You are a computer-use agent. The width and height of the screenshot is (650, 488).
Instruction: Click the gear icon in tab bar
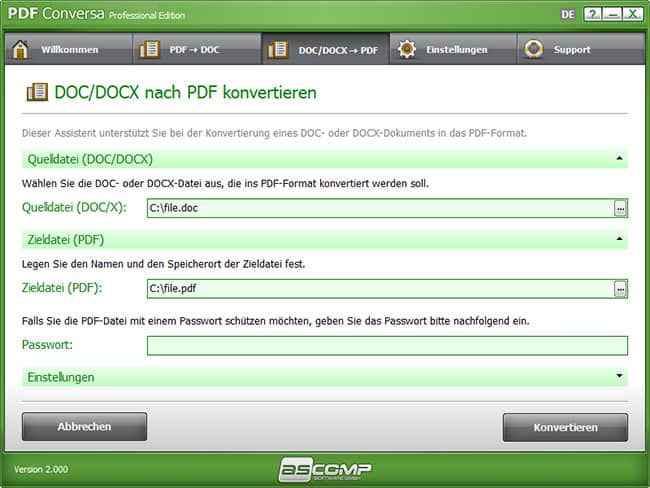click(x=407, y=49)
